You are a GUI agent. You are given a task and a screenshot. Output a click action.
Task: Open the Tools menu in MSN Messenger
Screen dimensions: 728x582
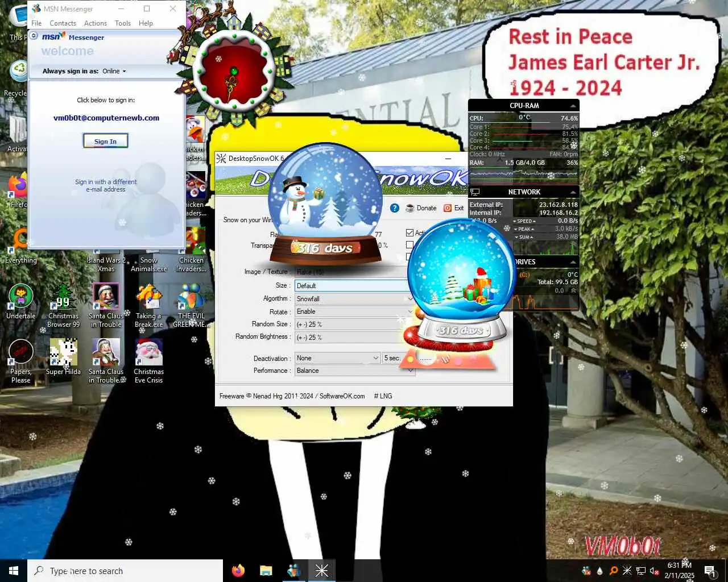123,23
